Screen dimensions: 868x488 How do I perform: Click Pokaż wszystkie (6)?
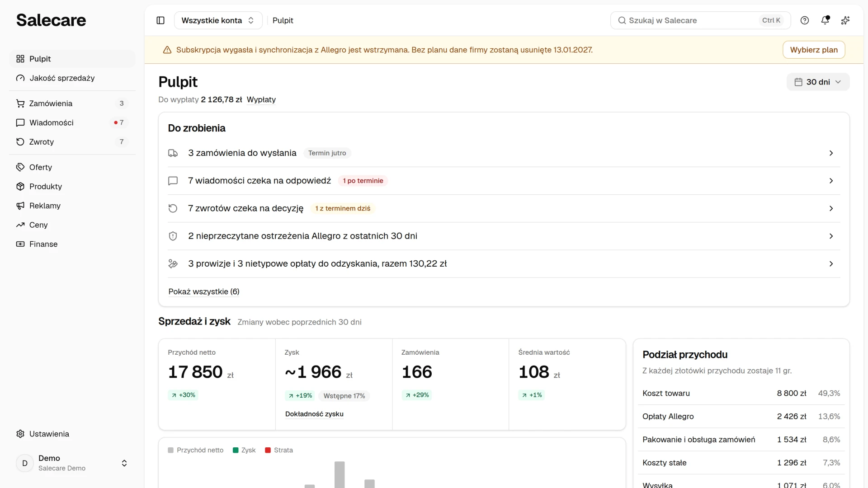204,291
